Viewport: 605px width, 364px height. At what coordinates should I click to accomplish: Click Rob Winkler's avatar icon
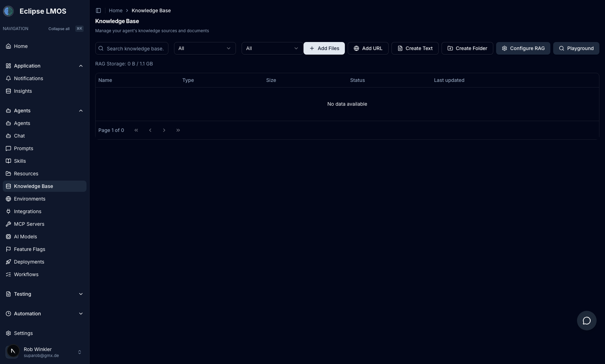13,351
